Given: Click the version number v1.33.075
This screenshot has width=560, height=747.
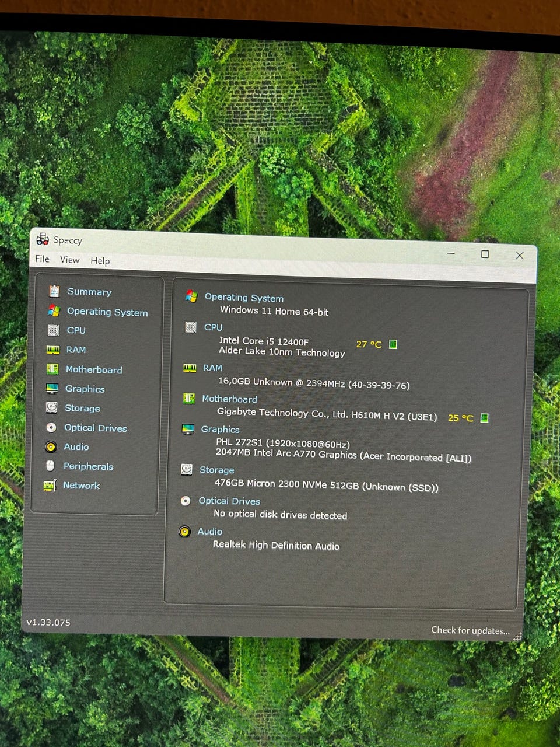Looking at the screenshot, I should pos(48,623).
